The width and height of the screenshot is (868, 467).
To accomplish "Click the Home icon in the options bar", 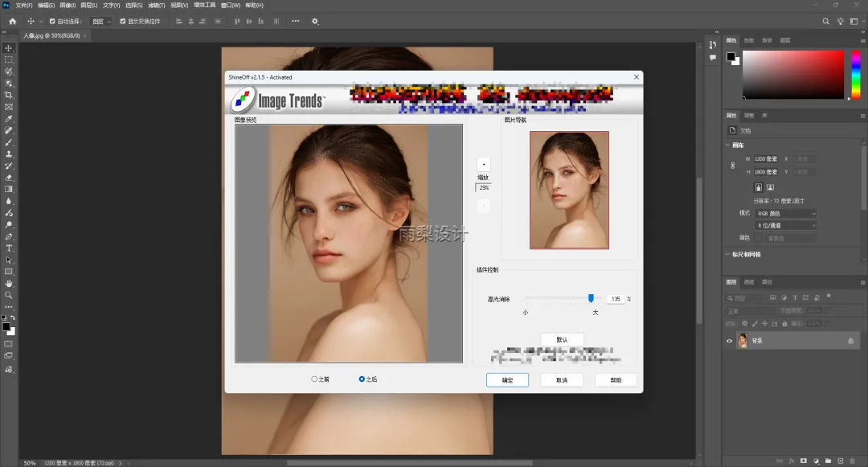I will coord(13,21).
